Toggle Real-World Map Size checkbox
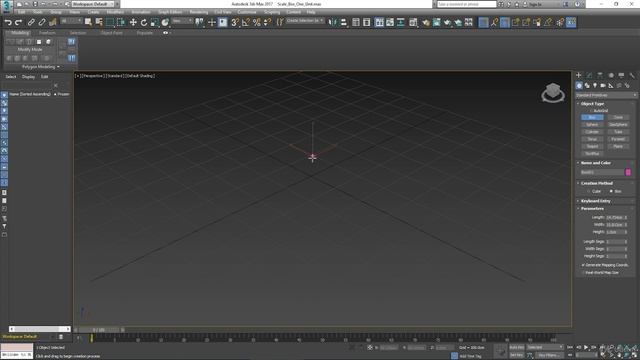 (583, 273)
